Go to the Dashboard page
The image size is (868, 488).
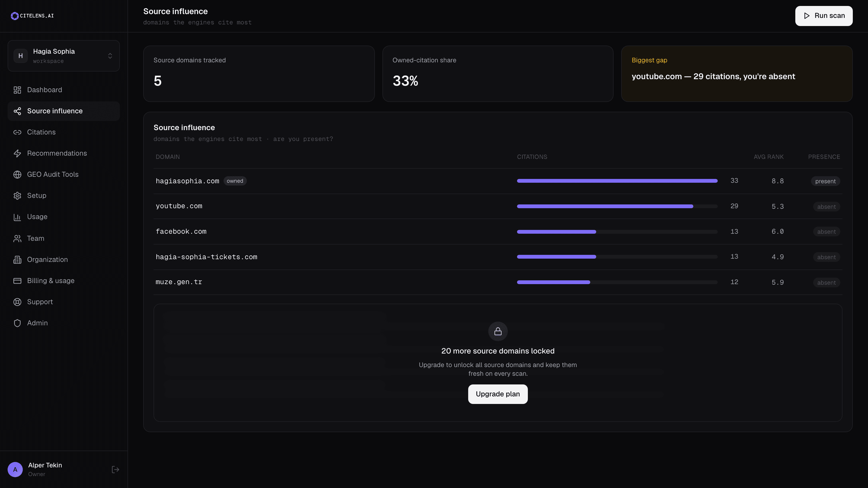(x=64, y=90)
